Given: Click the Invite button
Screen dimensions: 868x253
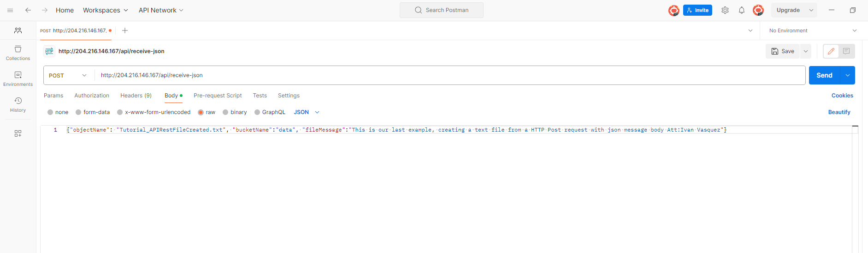Looking at the screenshot, I should tap(697, 10).
